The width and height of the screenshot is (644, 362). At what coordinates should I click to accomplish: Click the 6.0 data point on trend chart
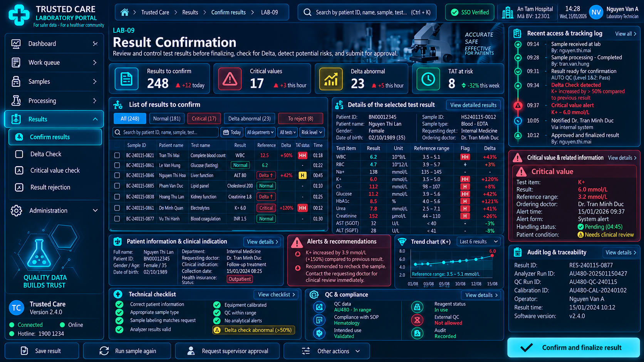tap(492, 255)
